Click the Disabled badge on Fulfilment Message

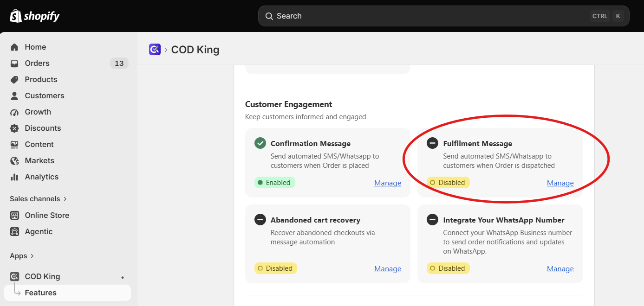tap(448, 183)
